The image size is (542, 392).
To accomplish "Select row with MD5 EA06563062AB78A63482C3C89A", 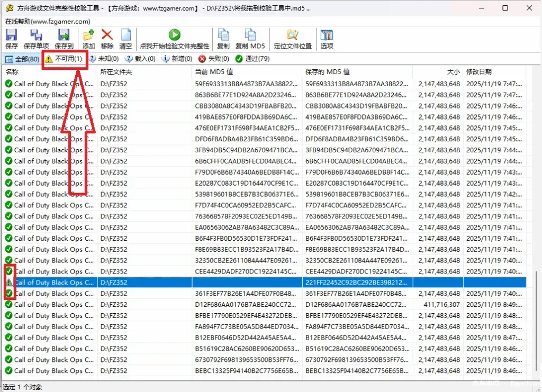I will tap(265, 227).
